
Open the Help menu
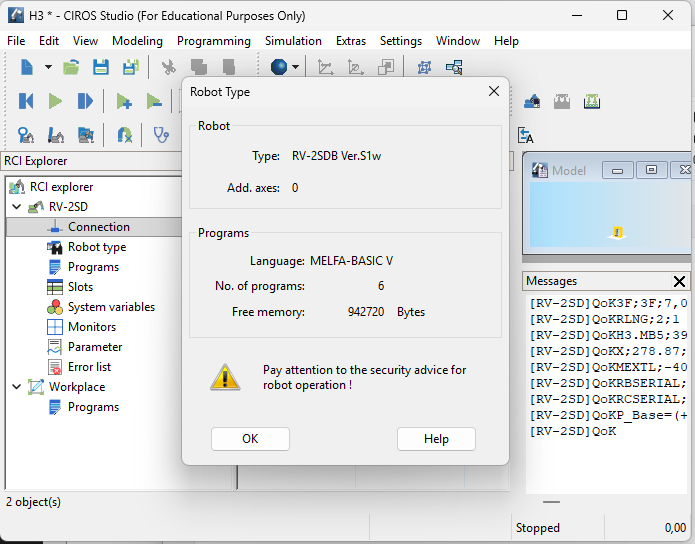(x=506, y=41)
